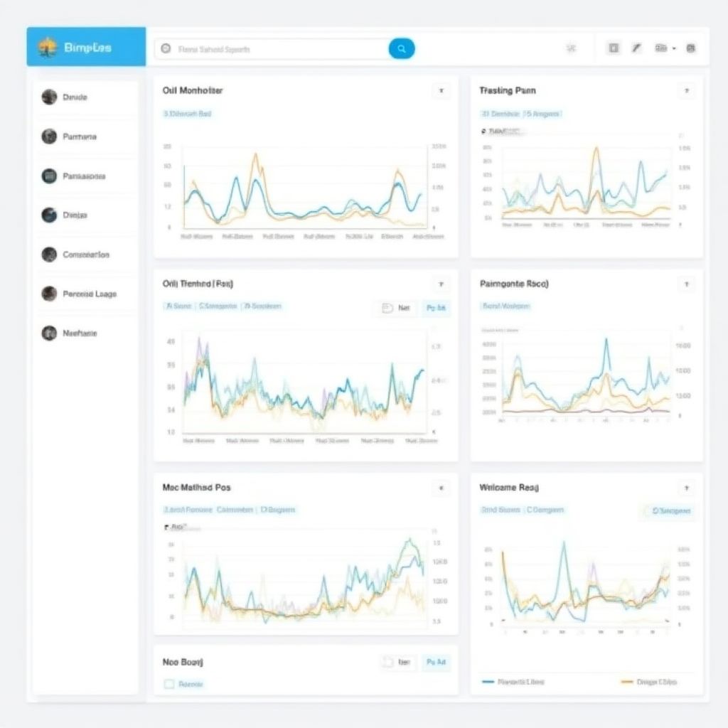
Task: Click the pencil edit icon in top toolbar
Action: coord(637,48)
